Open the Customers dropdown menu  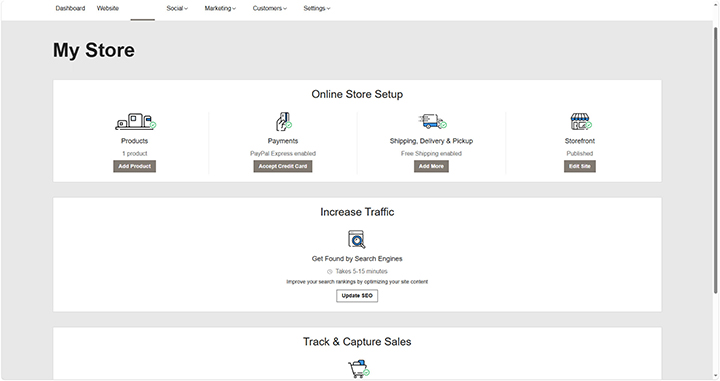pyautogui.click(x=270, y=8)
